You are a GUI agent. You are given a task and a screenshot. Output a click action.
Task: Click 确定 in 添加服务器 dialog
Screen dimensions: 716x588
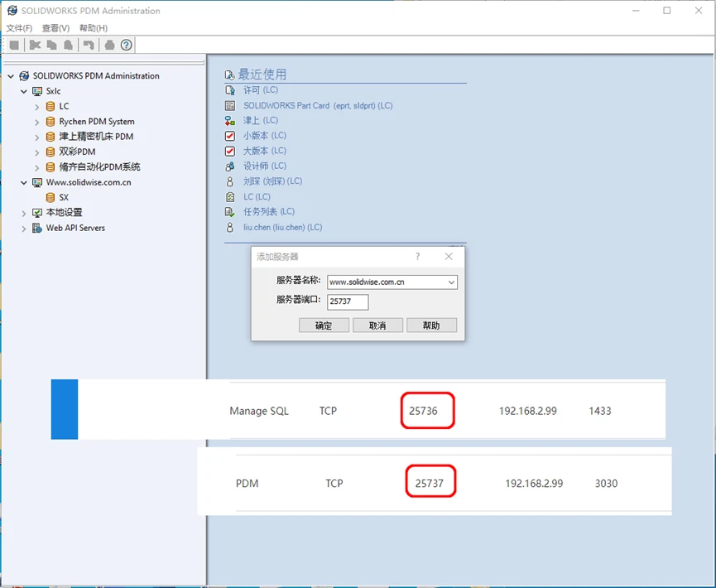pos(324,325)
